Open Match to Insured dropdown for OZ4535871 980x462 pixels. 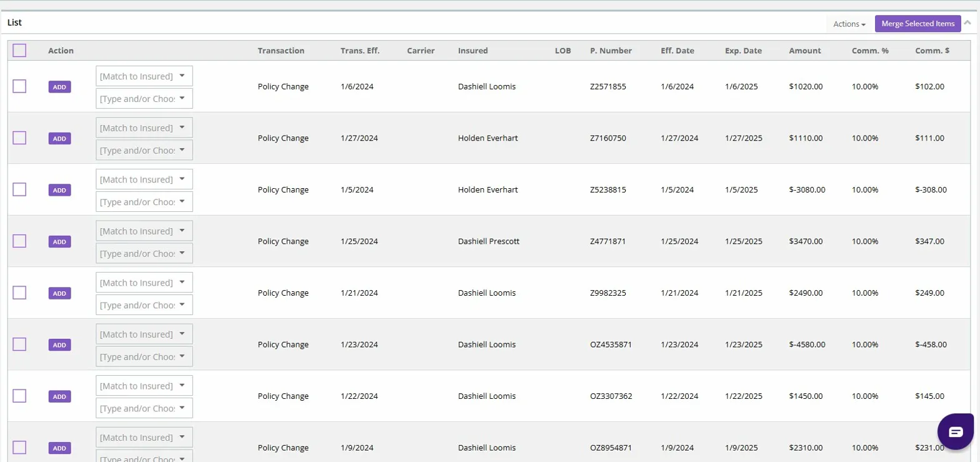click(144, 334)
